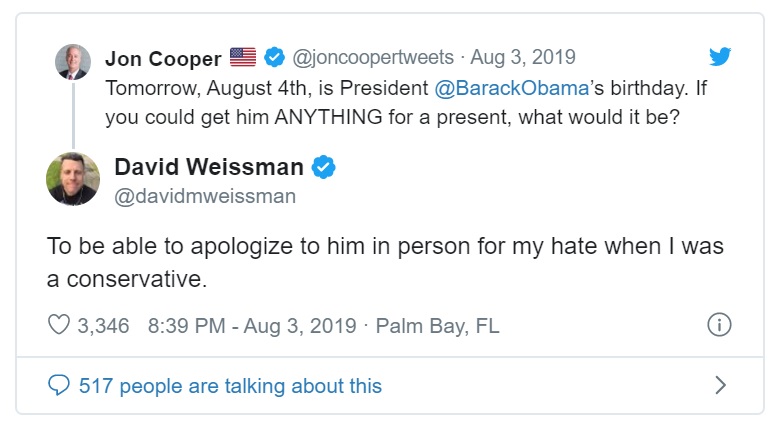The height and width of the screenshot is (429, 779).
Task: Like the tweet with the heart icon
Action: 60,326
